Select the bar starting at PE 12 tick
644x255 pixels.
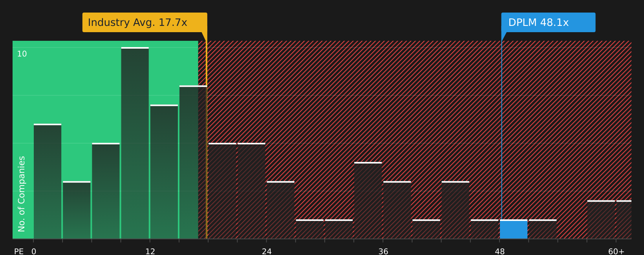point(164,171)
